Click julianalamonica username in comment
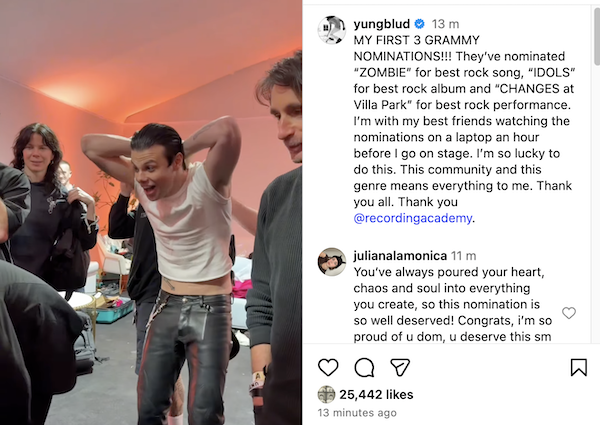The image size is (600, 425). 400,256
